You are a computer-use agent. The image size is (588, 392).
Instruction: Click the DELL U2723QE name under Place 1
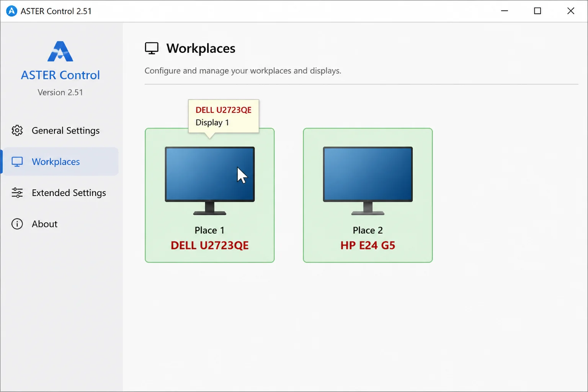(x=210, y=245)
